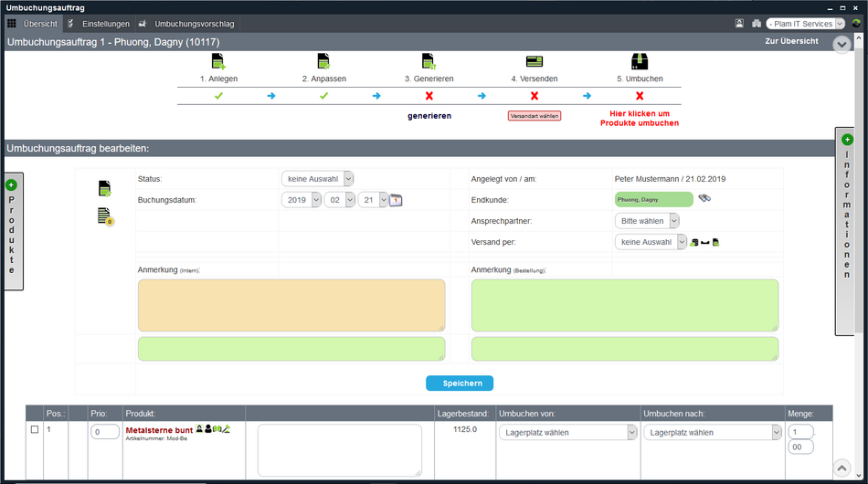The width and height of the screenshot is (868, 484).
Task: Open the calendar picker next to Buchungsdatum
Action: coord(396,200)
